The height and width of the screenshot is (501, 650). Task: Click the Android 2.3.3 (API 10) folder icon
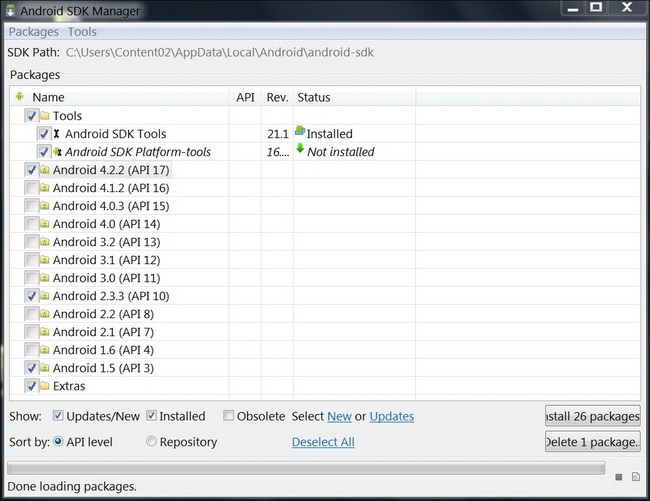[x=44, y=296]
